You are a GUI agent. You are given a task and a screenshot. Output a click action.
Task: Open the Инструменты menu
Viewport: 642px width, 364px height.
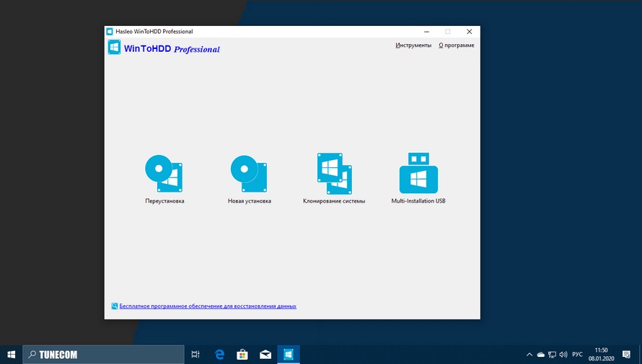(413, 45)
